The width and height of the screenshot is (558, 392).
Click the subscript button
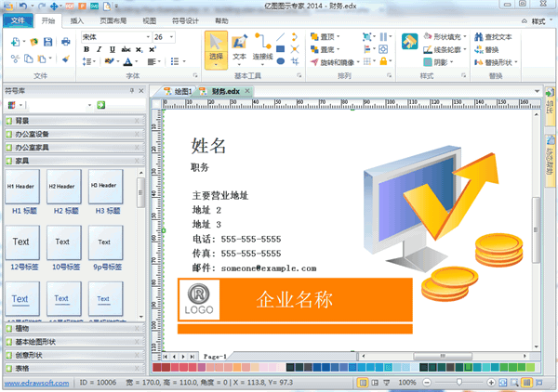pyautogui.click(x=139, y=49)
